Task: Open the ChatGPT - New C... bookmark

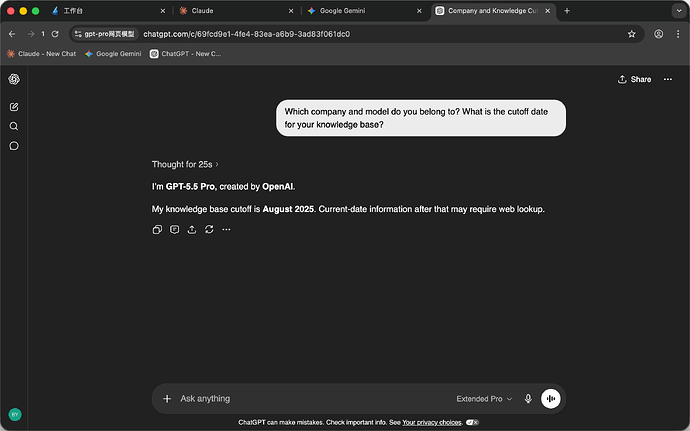Action: point(185,54)
